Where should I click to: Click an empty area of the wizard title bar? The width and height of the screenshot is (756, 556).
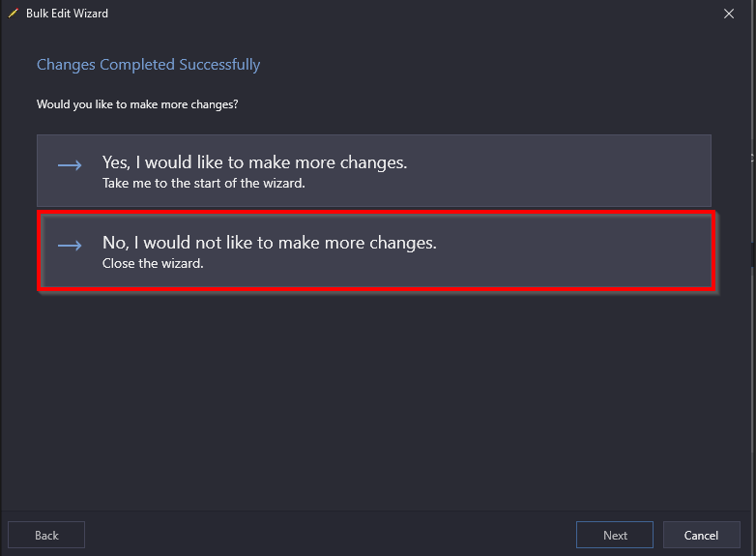[410, 14]
